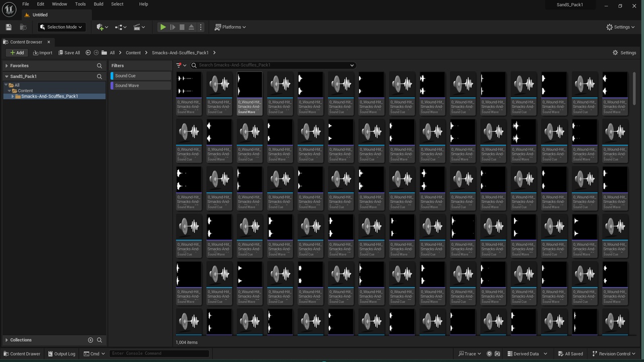The width and height of the screenshot is (644, 362).
Task: Open the main toolbar Settings dropdown
Action: [x=621, y=27]
